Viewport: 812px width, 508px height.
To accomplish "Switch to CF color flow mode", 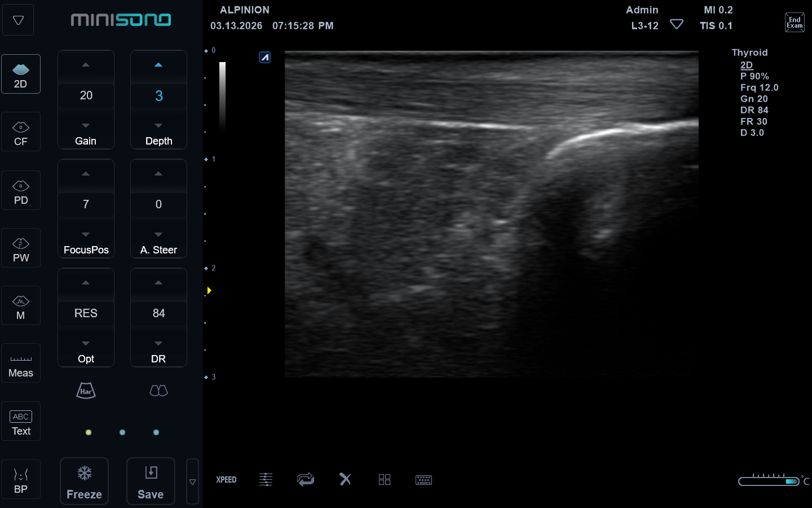I will 21,132.
